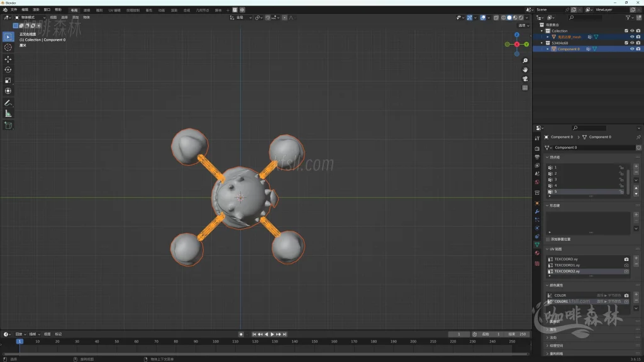Select TEXCOORD1.xy in the UV maps list
Viewport: 644px width, 362px height.
567,265
